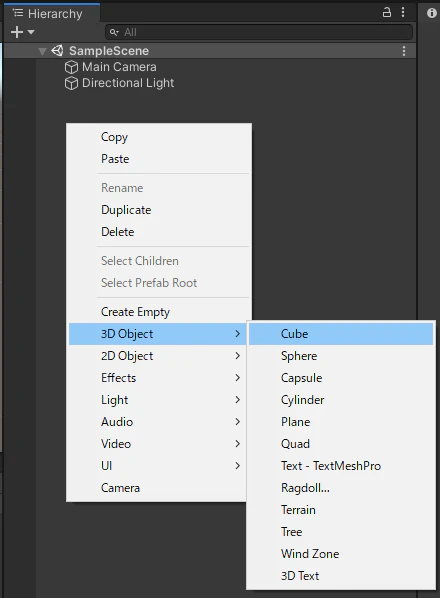Screen dimensions: 440x598
Task: Click the Directional Light cube icon
Action: (x=71, y=84)
